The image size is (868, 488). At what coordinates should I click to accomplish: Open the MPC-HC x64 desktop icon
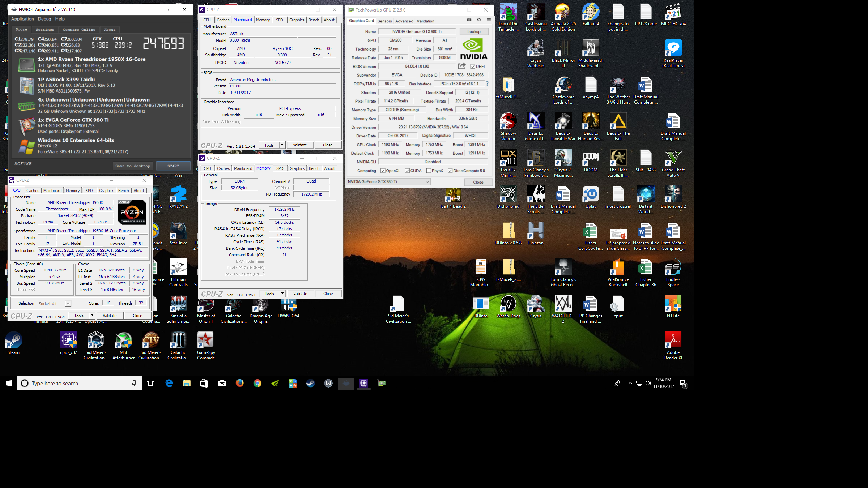tap(673, 15)
